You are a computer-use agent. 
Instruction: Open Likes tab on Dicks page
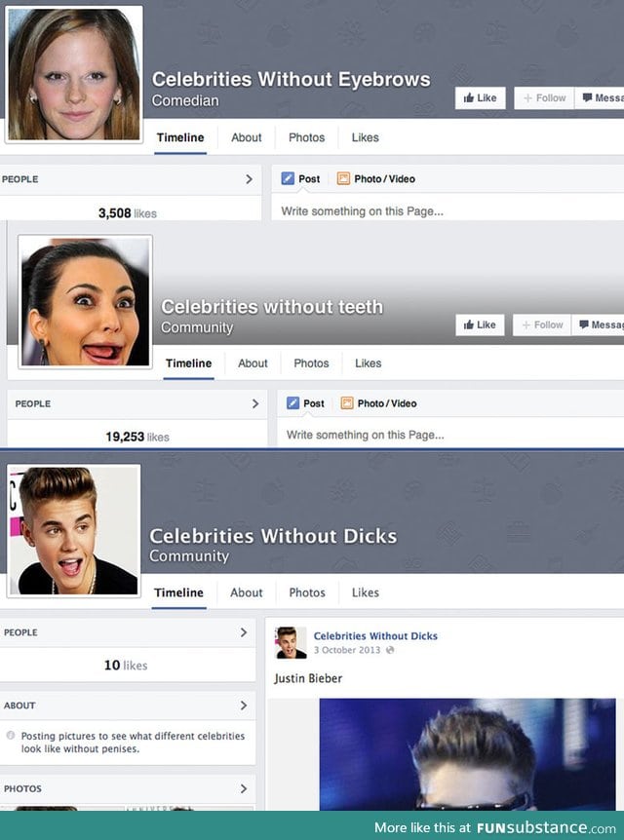[365, 592]
